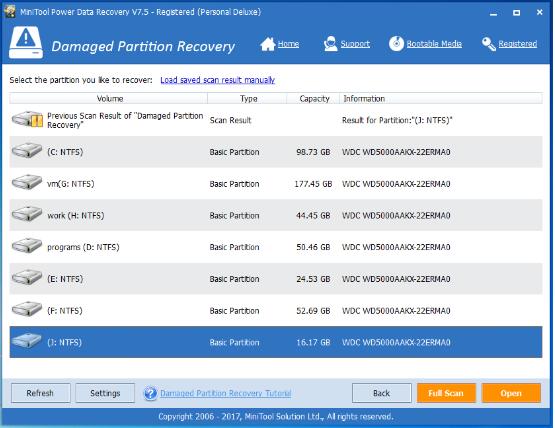Click the drive icon for programs (D: NTFS)

[x=27, y=246]
